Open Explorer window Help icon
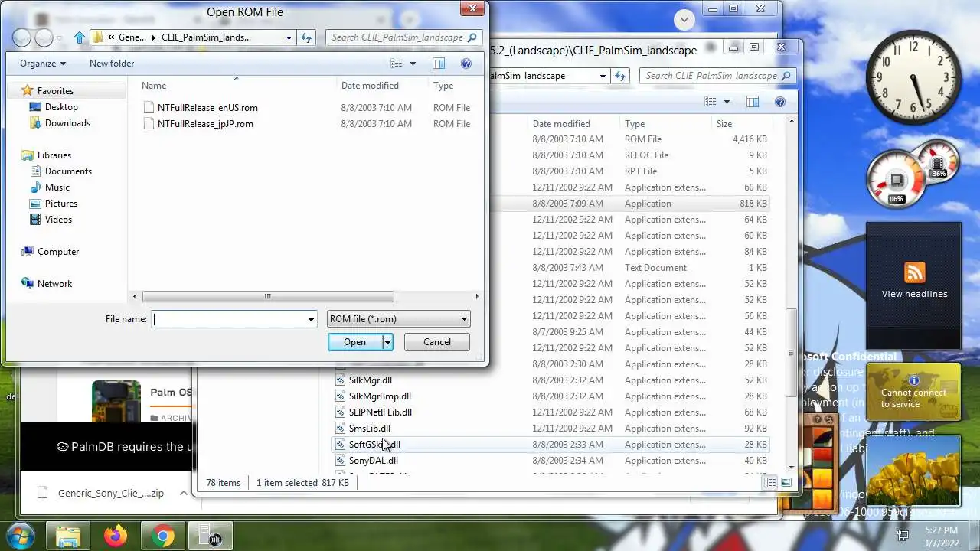This screenshot has width=980, height=551. tap(779, 102)
